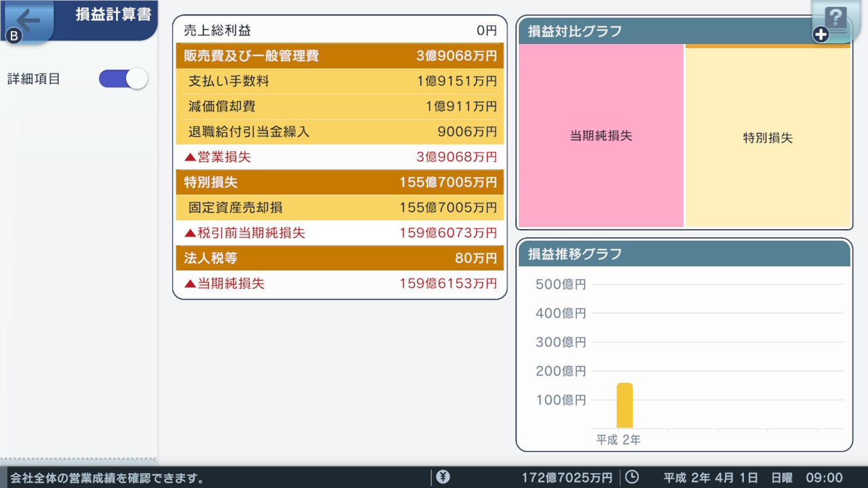The height and width of the screenshot is (488, 868).
Task: Select the pink 当期純損失 block in the graph
Action: [601, 137]
